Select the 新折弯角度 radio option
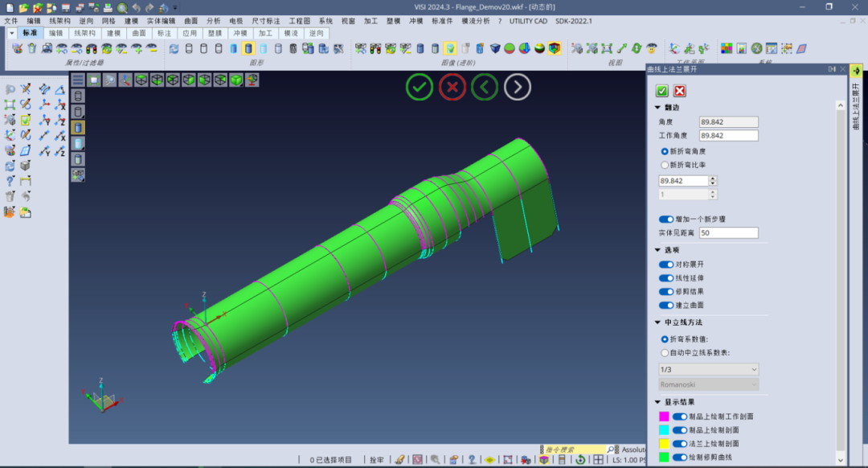 click(665, 151)
